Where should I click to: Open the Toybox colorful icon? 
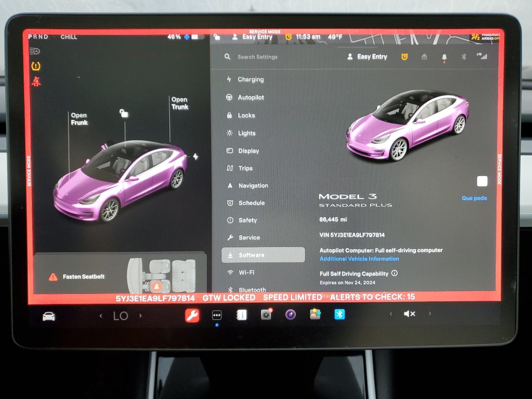[x=315, y=314]
